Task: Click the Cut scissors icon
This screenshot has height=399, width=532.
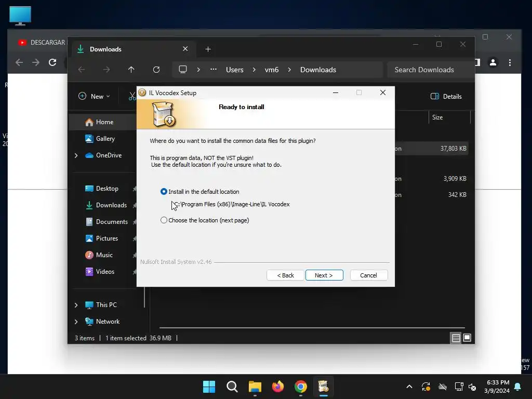Action: 132,96
